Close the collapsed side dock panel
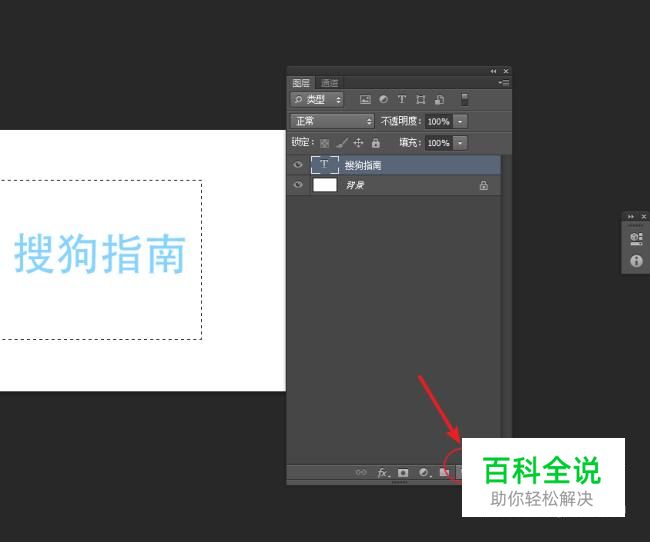The height and width of the screenshot is (542, 650). [644, 216]
